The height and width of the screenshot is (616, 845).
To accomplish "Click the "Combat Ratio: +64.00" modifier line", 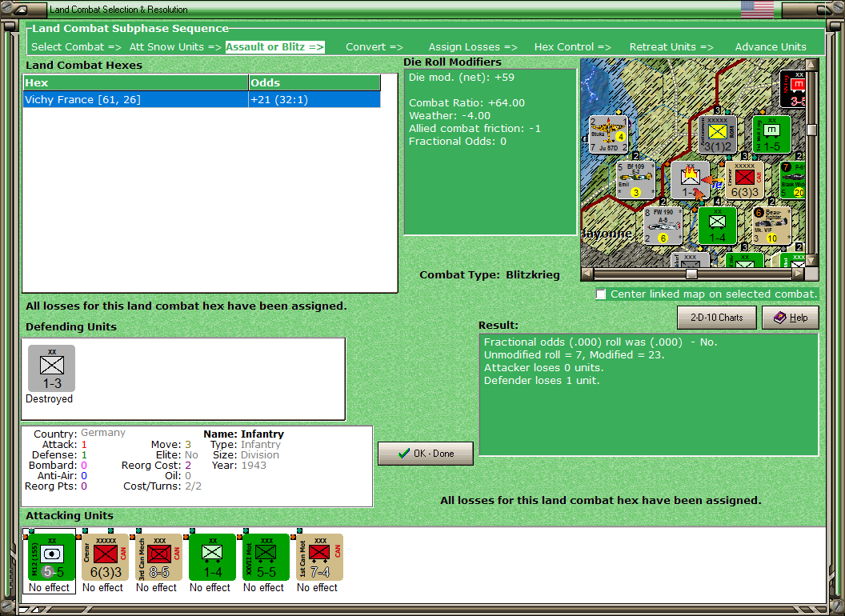I will pyautogui.click(x=467, y=103).
